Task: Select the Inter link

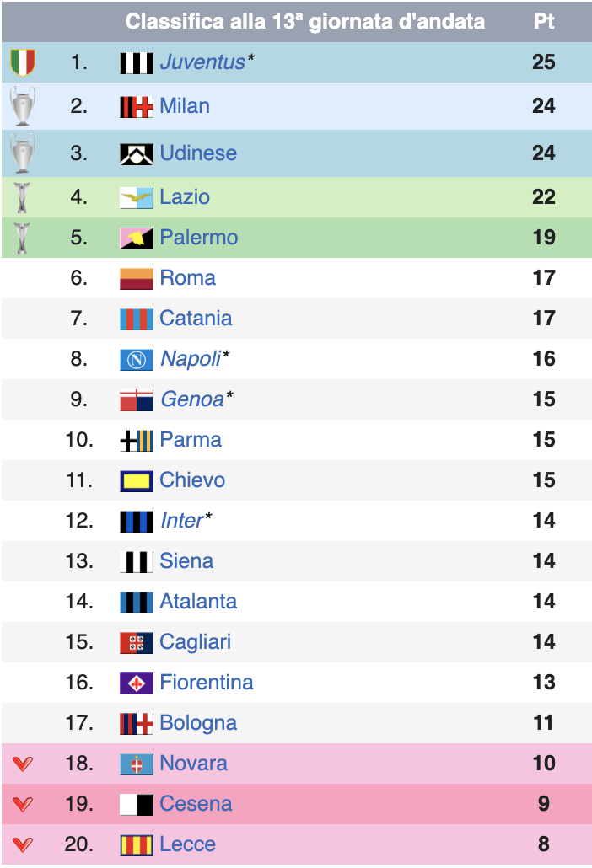Action: coord(181,520)
